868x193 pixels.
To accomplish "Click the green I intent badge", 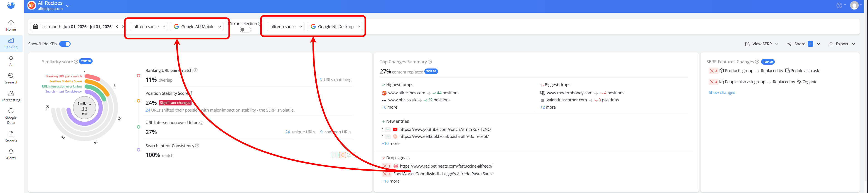I will click(335, 155).
